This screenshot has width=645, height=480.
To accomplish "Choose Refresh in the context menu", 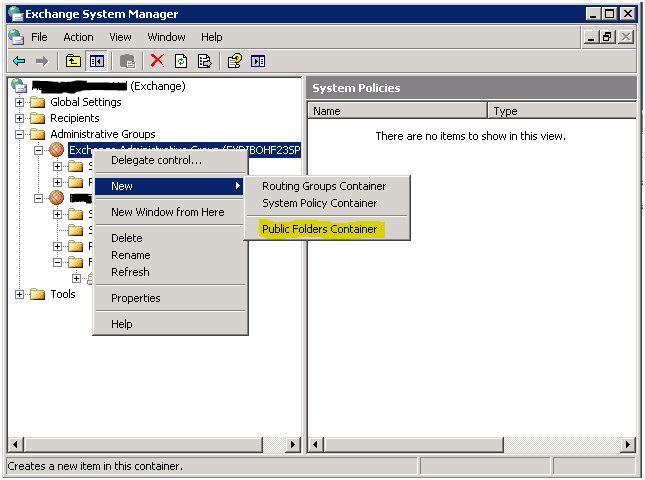I will (170, 272).
